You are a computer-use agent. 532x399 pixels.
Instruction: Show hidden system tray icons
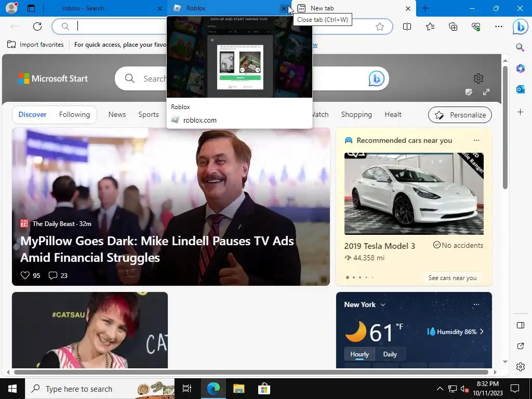pos(440,389)
